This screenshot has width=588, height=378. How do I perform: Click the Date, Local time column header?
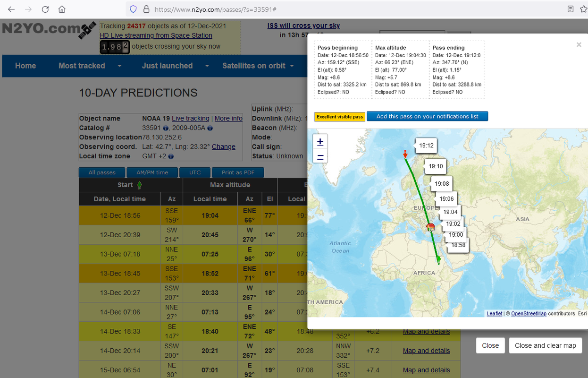120,199
